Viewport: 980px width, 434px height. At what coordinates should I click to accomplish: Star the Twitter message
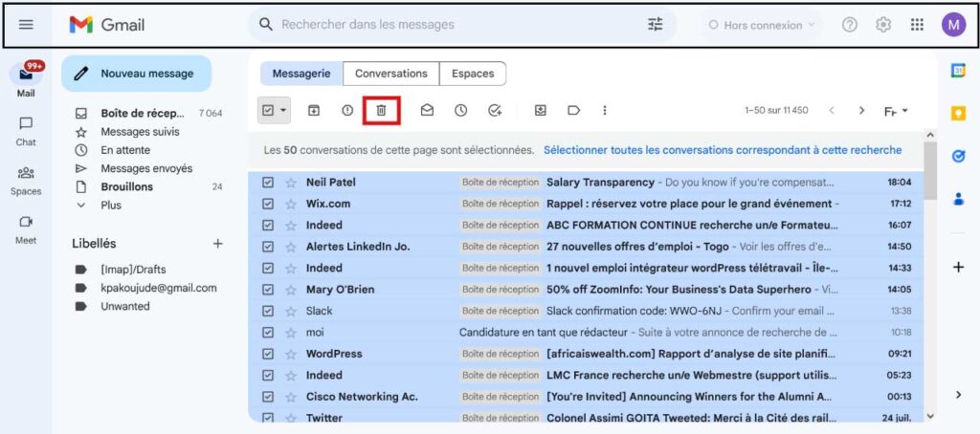point(291,417)
